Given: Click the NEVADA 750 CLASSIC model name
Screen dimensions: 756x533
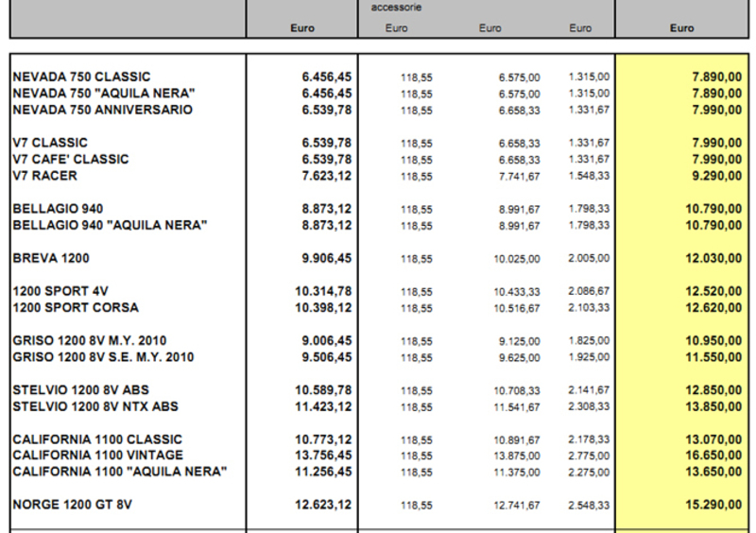Looking at the screenshot, I should coord(81,77).
